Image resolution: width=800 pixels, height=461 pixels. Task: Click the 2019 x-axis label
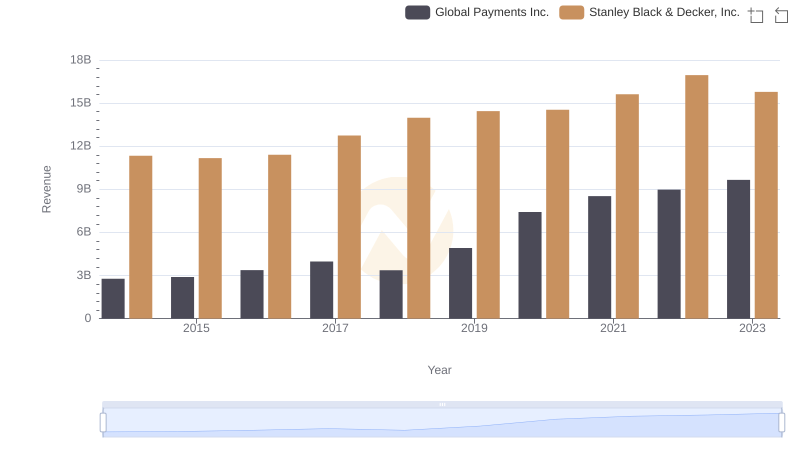pos(474,328)
